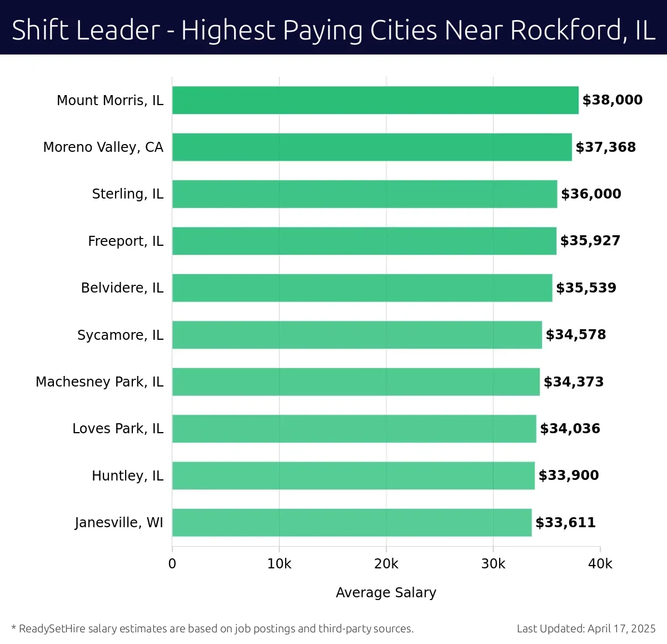Click the ReadySetHire salary estimates footnote
667x644 pixels.
pyautogui.click(x=212, y=629)
